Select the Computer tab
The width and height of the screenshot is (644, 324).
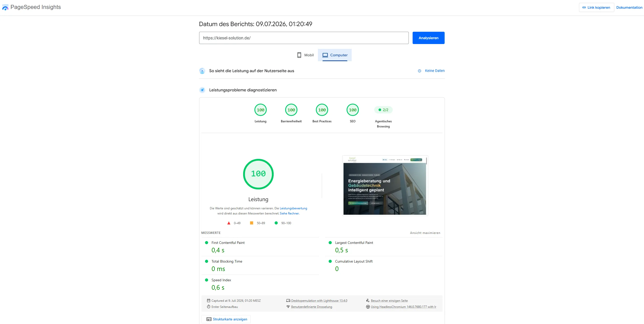[335, 55]
